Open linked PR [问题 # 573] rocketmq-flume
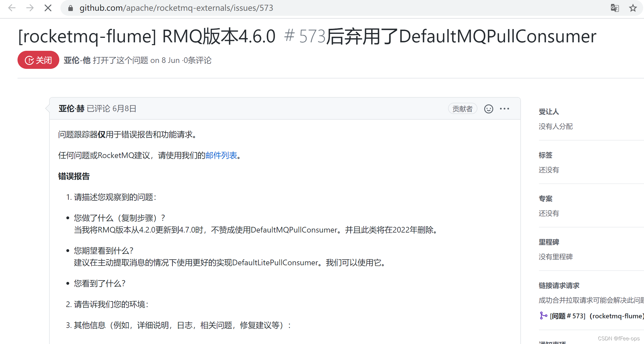The height and width of the screenshot is (344, 644). pos(596,316)
